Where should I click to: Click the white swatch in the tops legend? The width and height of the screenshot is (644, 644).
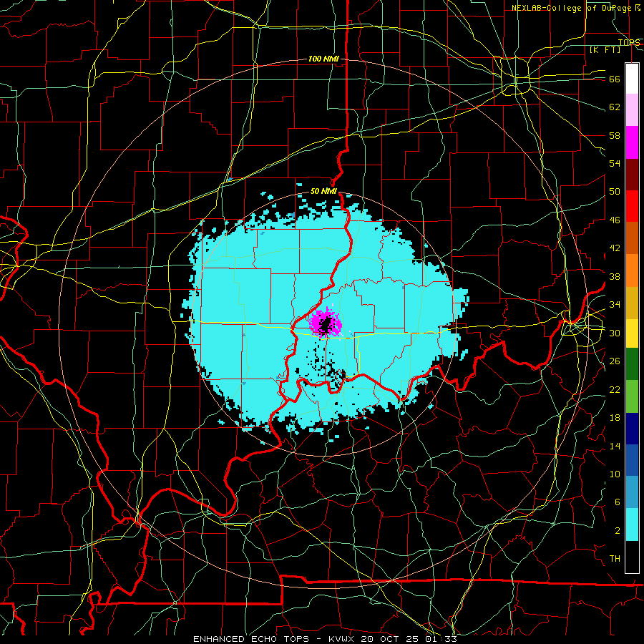pos(632,79)
